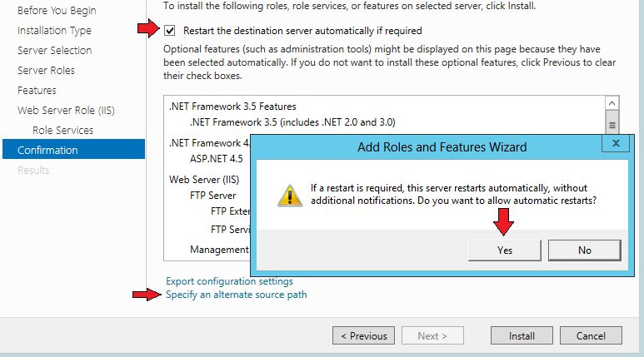This screenshot has height=357, width=644.
Task: Click the Previous button
Action: click(363, 335)
